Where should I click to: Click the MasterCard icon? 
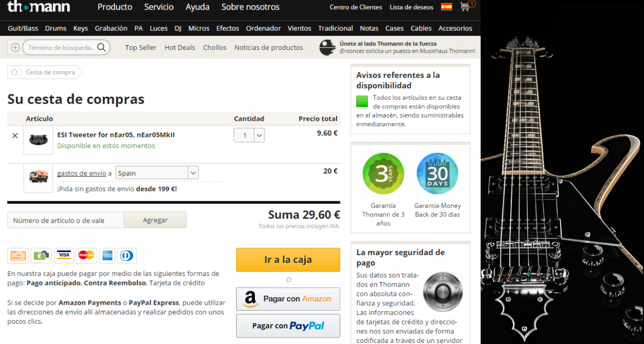click(x=86, y=255)
